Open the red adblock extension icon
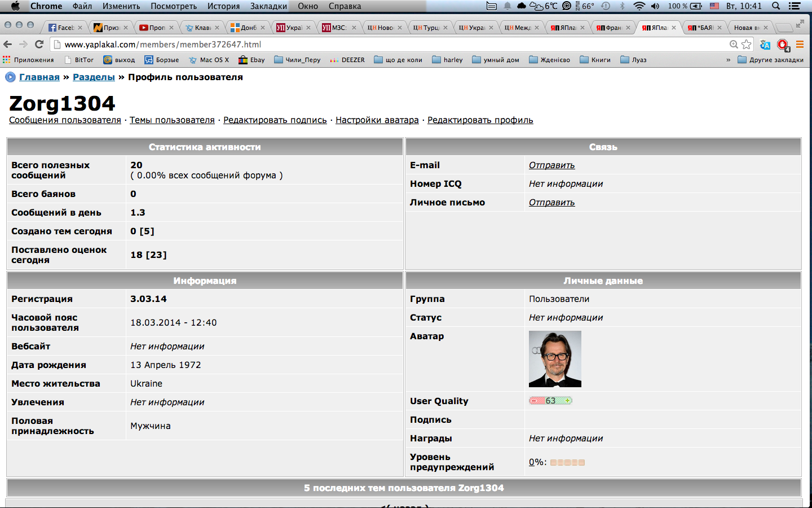 click(783, 45)
